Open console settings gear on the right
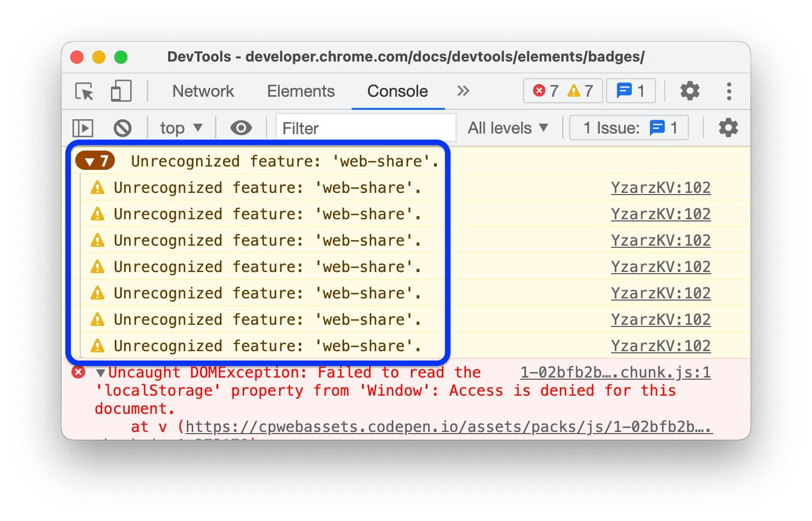The width and height of the screenshot is (812, 521). (x=728, y=128)
